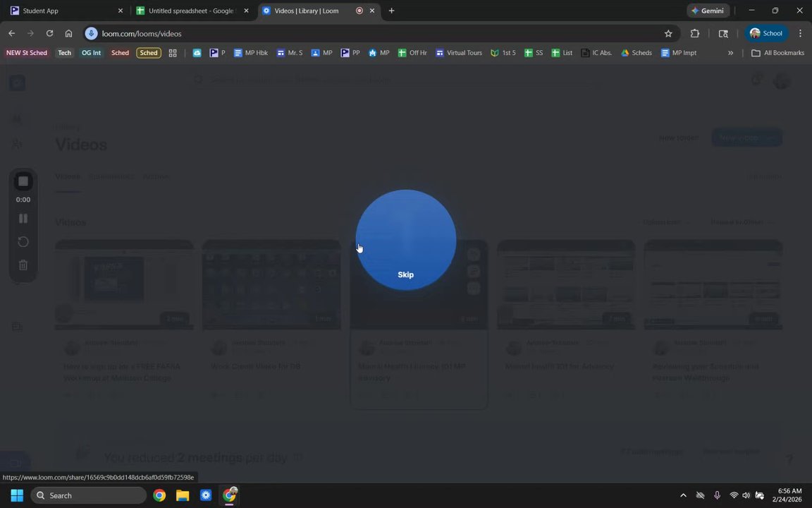The width and height of the screenshot is (812, 508).
Task: Reload the Loom page
Action: click(x=50, y=33)
